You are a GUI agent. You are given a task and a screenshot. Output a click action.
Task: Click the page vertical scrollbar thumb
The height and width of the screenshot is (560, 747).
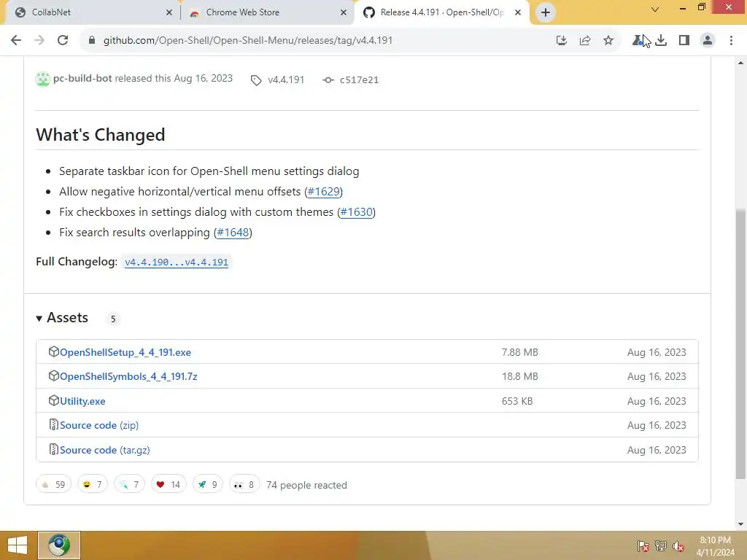740,344
